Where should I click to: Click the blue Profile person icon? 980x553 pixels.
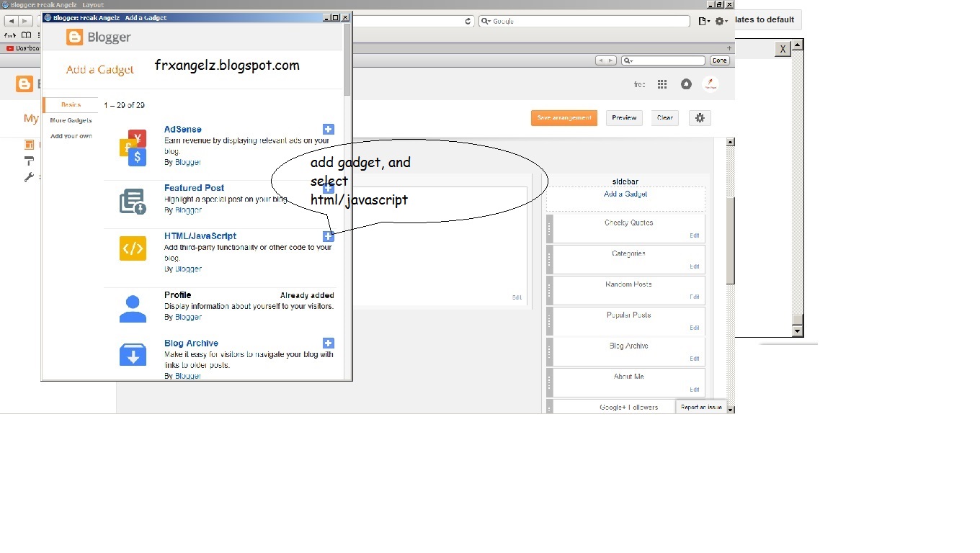coord(133,308)
